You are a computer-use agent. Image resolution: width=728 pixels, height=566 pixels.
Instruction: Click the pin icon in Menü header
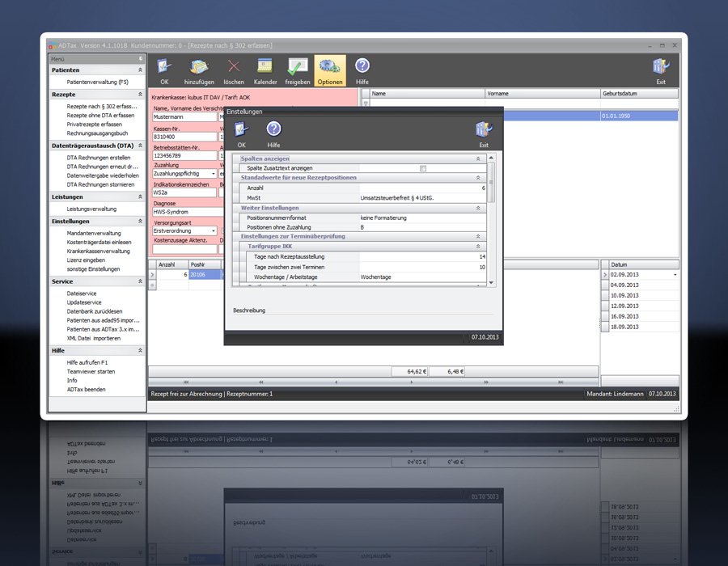click(141, 59)
